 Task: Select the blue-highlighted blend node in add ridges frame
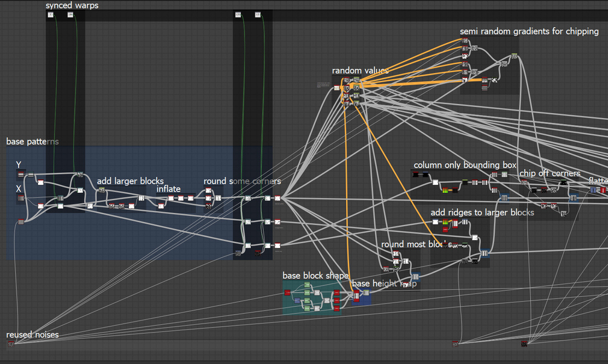(x=485, y=253)
